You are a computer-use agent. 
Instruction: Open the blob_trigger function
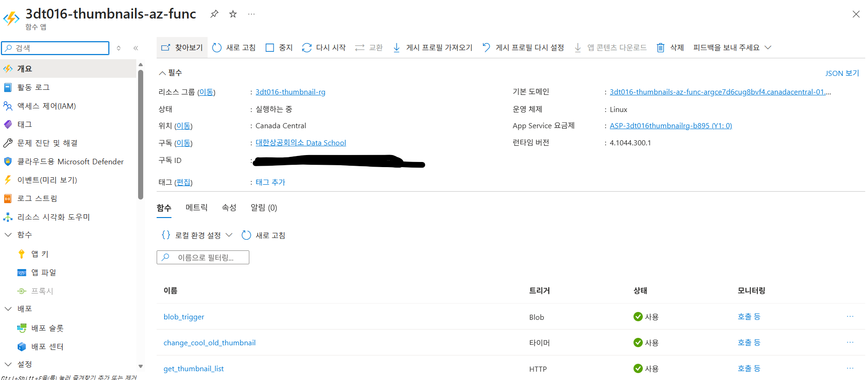(184, 317)
